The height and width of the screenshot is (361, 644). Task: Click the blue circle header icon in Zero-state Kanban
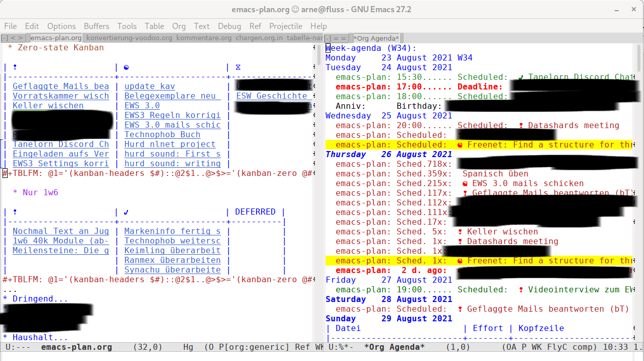click(x=126, y=67)
